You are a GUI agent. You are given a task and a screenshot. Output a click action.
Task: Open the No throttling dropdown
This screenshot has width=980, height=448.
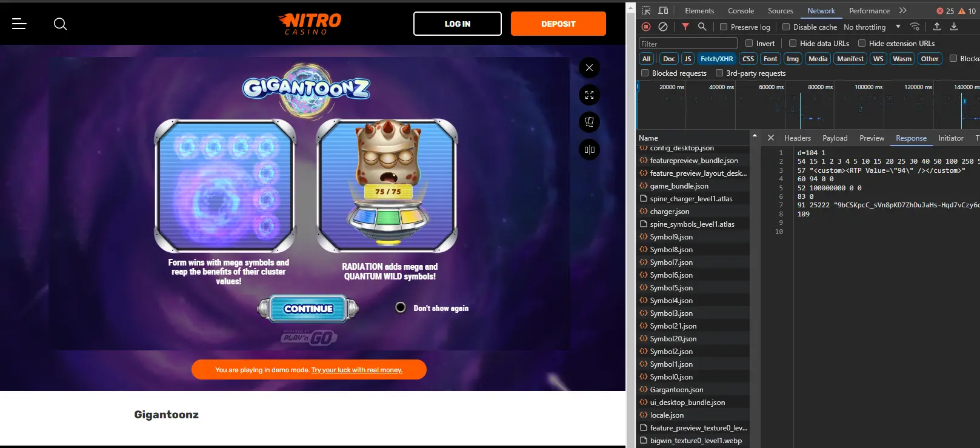872,27
